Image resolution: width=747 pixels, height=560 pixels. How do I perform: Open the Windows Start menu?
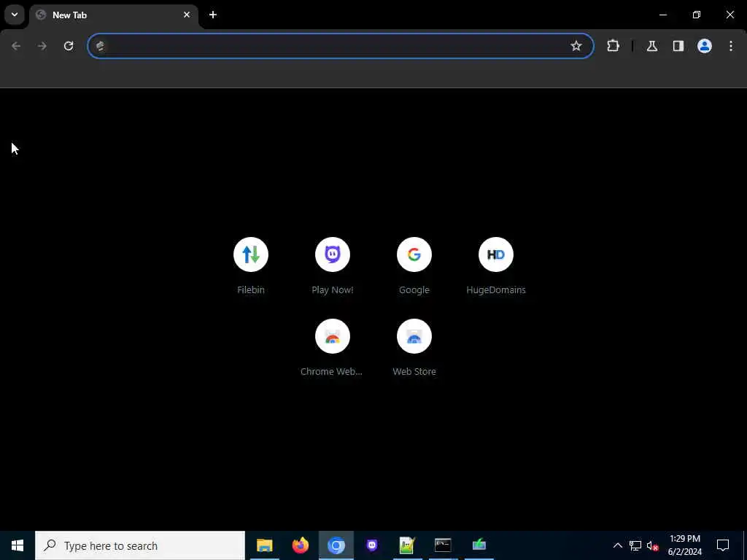click(18, 545)
